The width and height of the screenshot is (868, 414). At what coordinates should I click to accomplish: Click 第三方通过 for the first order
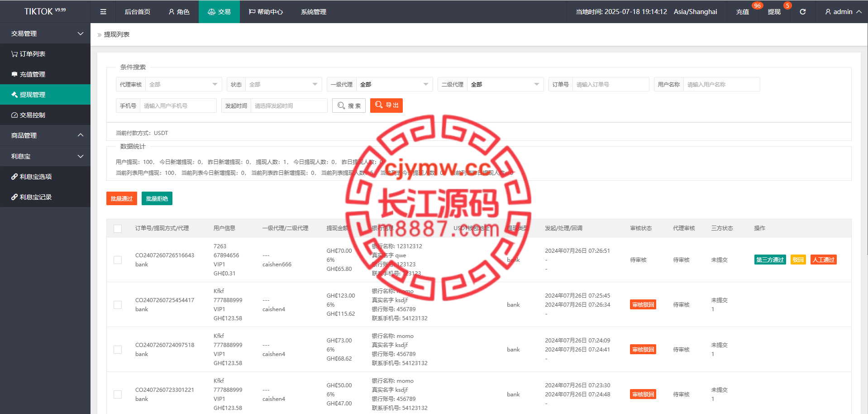coord(770,260)
